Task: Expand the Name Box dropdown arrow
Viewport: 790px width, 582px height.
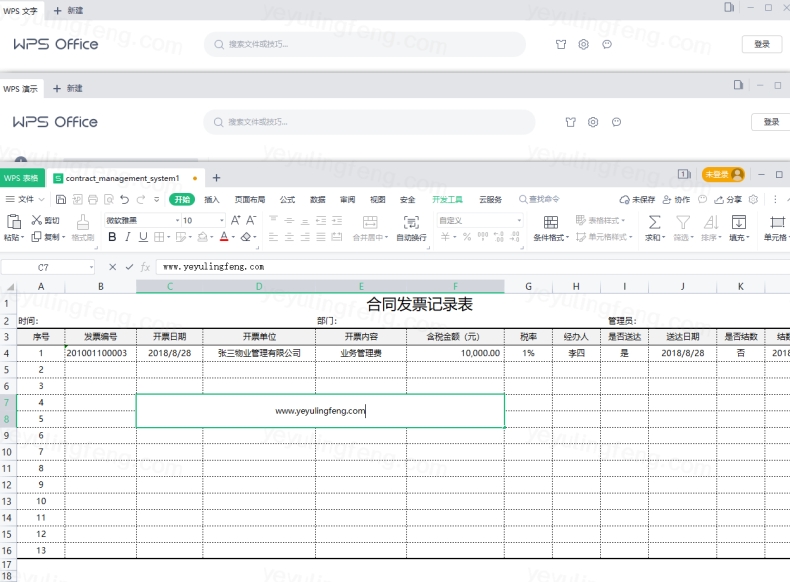Action: click(91, 267)
